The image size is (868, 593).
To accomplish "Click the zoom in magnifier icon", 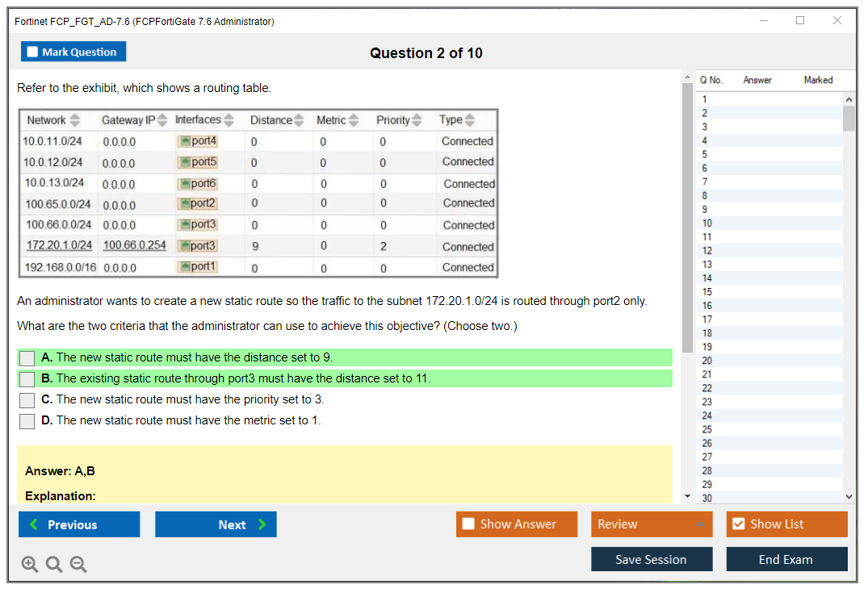I will click(x=30, y=564).
